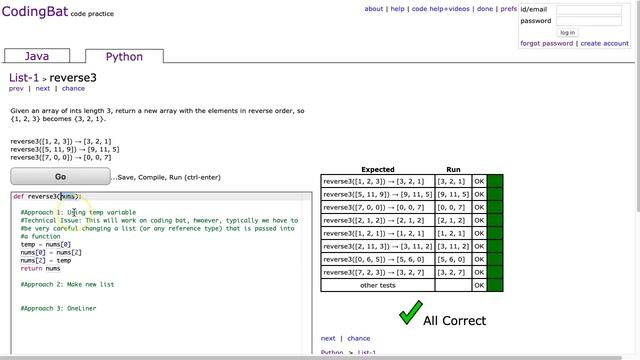Click the Expected column header

click(x=378, y=169)
